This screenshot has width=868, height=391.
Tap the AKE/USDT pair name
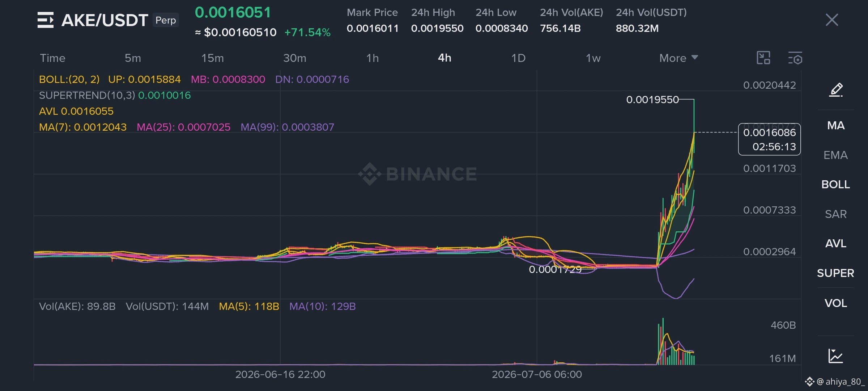click(x=105, y=20)
